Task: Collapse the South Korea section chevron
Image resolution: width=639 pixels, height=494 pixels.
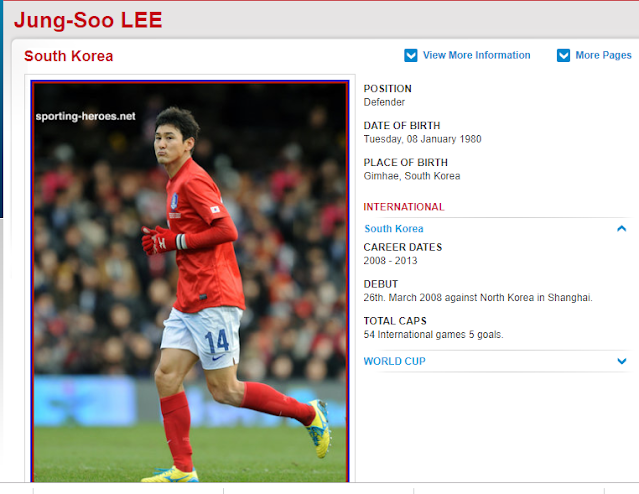Action: pyautogui.click(x=621, y=228)
